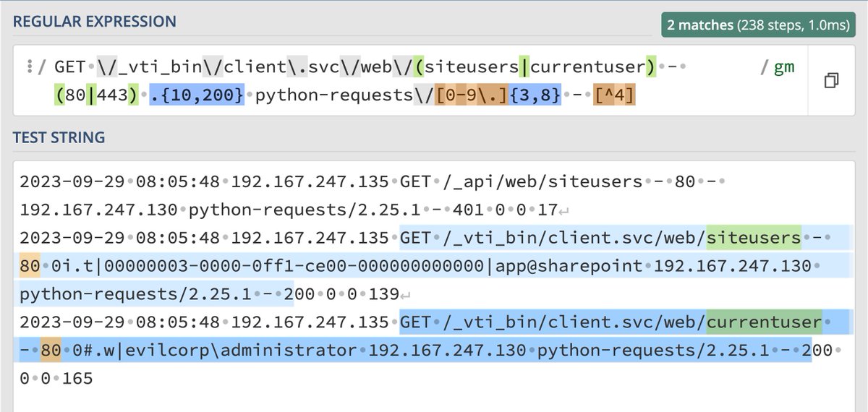This screenshot has height=412, width=868.
Task: Click the "[0-9\.]" character class in regex
Action: tap(473, 96)
